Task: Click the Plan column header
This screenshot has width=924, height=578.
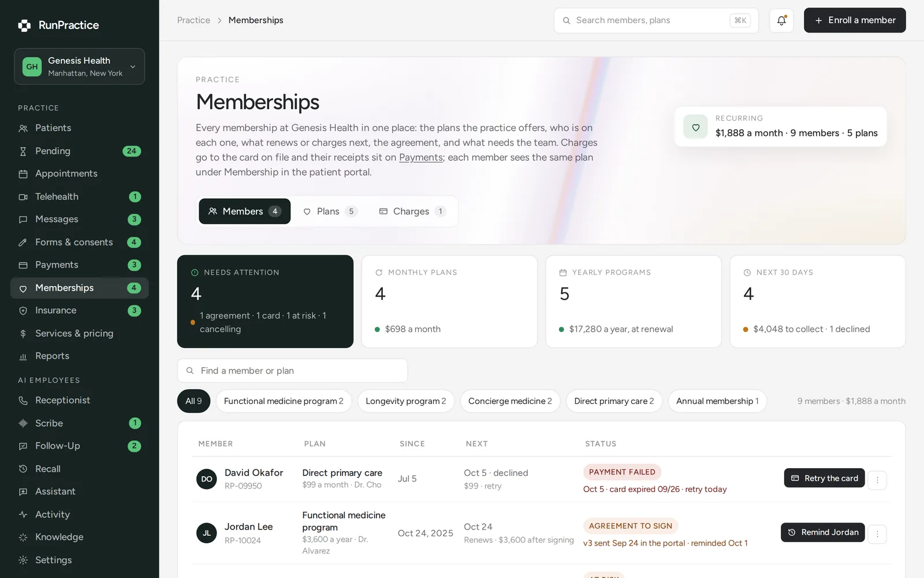Action: [x=315, y=444]
